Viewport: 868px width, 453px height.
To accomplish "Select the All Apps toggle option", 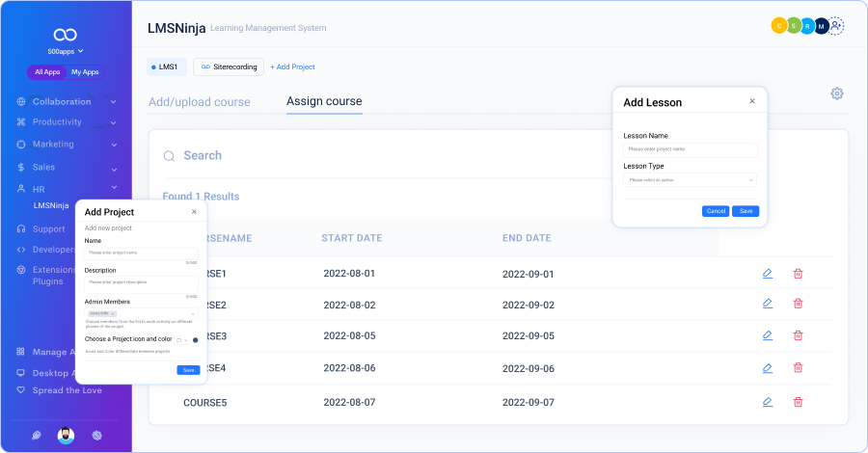I will (47, 72).
